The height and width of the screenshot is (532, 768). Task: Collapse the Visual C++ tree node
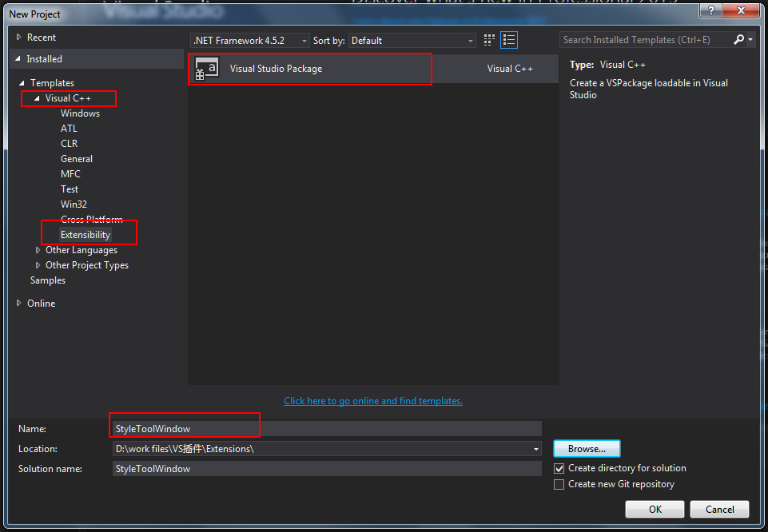pos(37,98)
